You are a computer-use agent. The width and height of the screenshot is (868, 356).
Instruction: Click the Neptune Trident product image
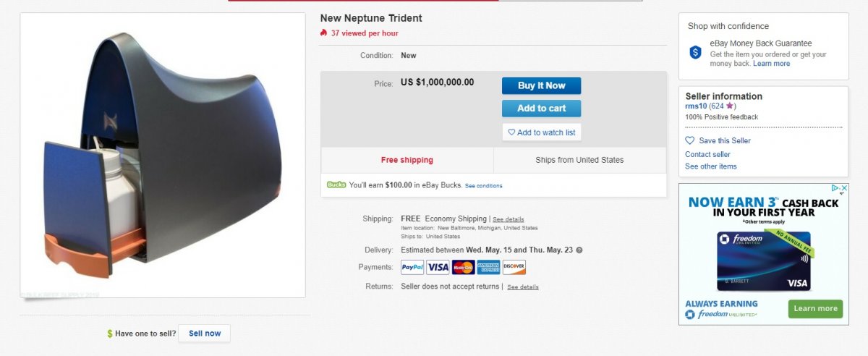pos(163,155)
